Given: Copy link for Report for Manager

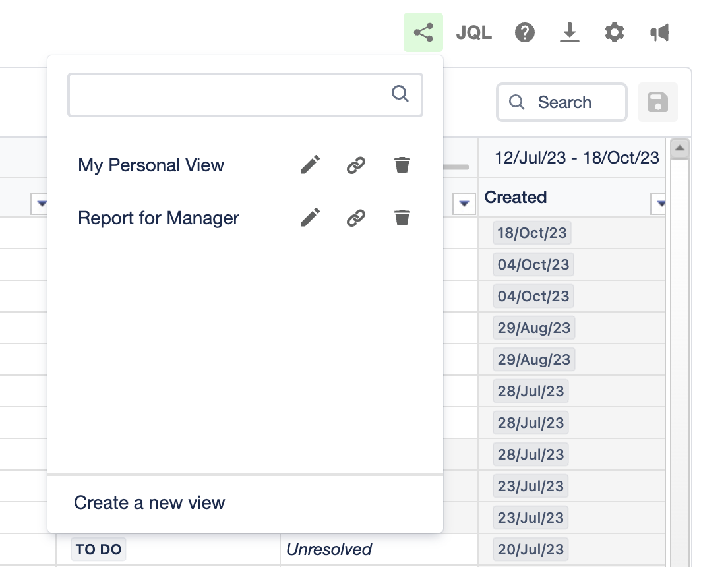Looking at the screenshot, I should coord(356,218).
